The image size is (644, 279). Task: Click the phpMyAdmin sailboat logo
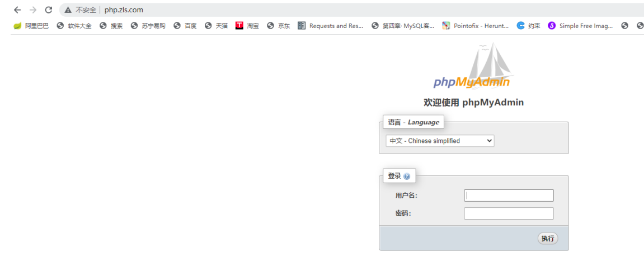[x=474, y=66]
